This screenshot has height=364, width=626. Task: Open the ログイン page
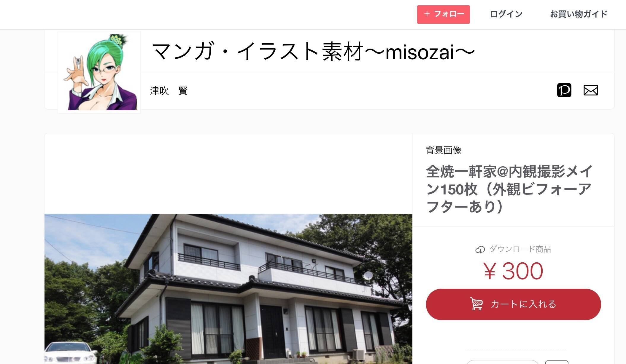[x=506, y=14]
